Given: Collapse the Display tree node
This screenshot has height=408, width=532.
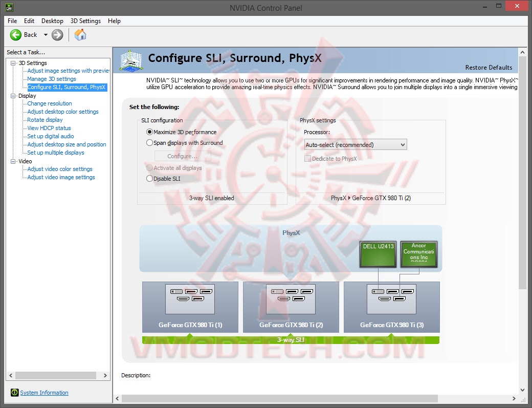Looking at the screenshot, I should tap(13, 96).
